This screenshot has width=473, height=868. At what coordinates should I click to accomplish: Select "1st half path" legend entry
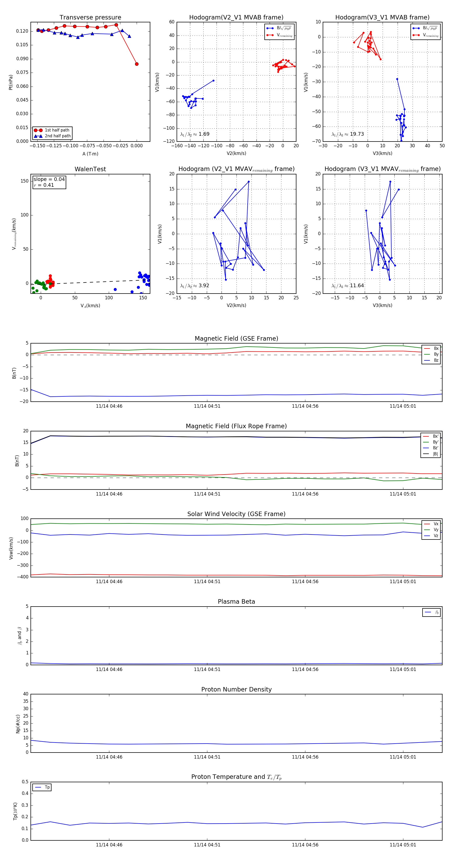click(52, 130)
